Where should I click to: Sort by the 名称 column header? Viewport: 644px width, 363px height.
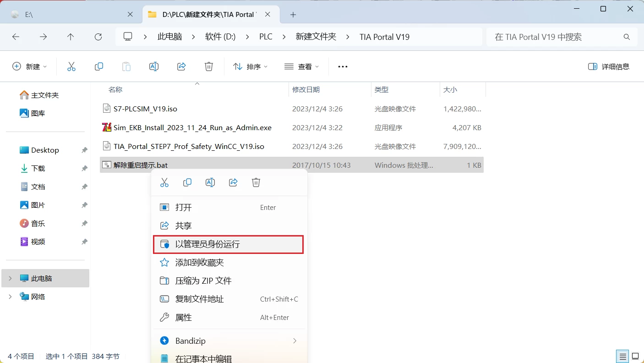[x=115, y=90]
